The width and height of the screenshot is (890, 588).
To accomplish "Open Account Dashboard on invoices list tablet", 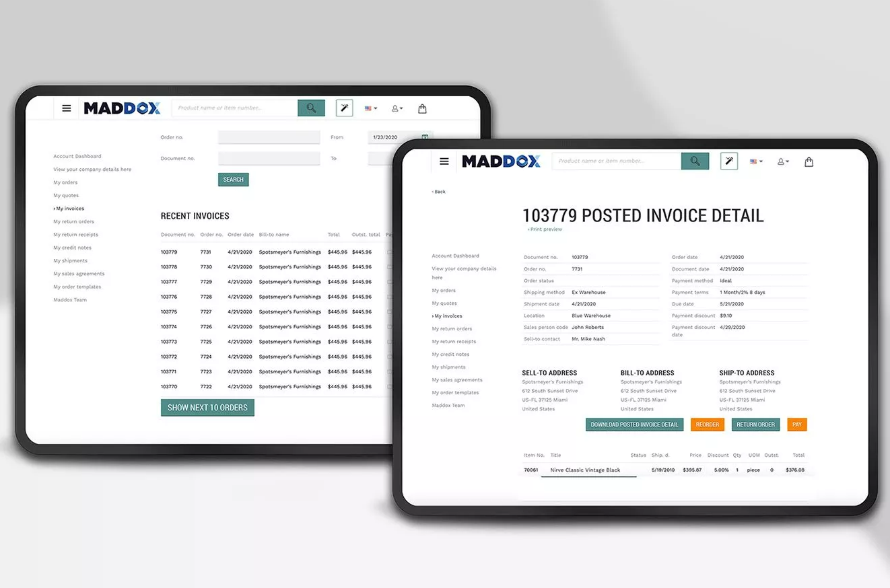I will pyautogui.click(x=77, y=156).
